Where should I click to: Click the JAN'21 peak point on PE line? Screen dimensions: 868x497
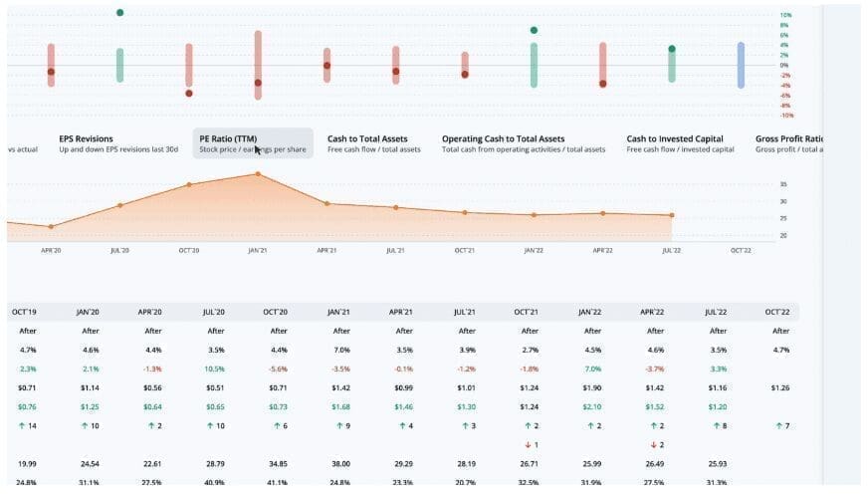(x=258, y=174)
